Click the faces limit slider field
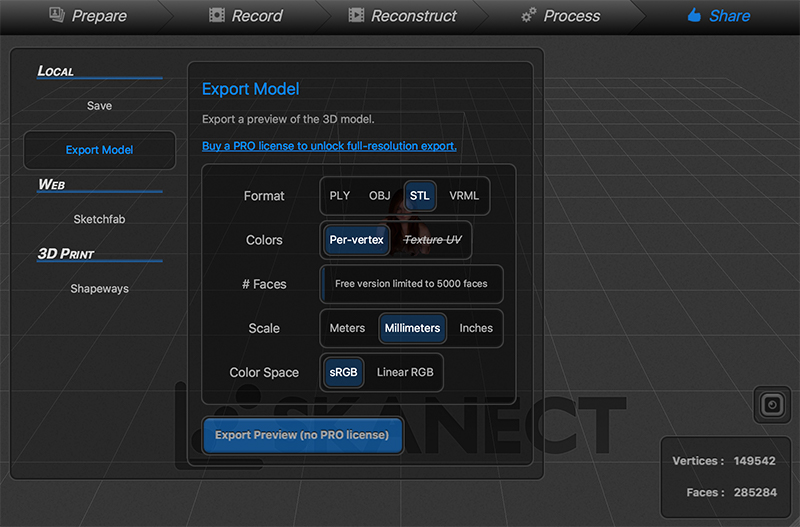The image size is (800, 527). coord(411,284)
